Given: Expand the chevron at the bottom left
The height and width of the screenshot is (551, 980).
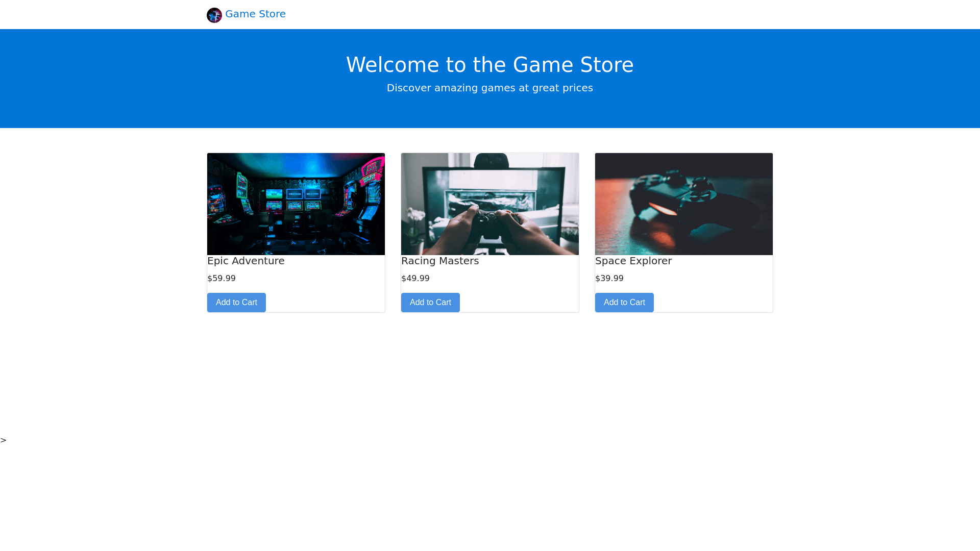Looking at the screenshot, I should (x=4, y=439).
